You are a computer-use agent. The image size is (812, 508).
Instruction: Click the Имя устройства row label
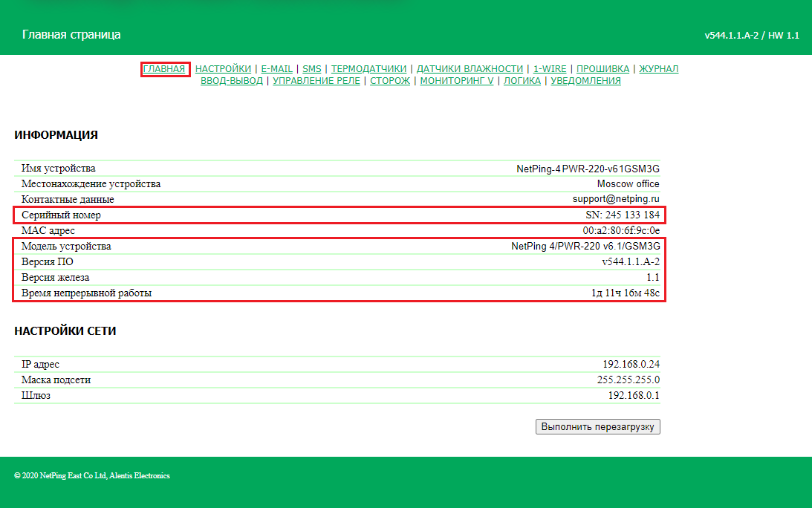[x=59, y=169]
